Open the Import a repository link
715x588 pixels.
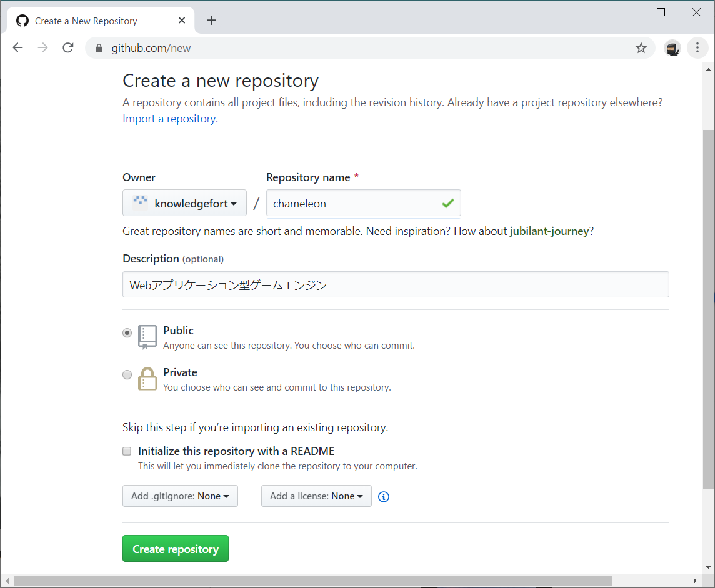(169, 118)
